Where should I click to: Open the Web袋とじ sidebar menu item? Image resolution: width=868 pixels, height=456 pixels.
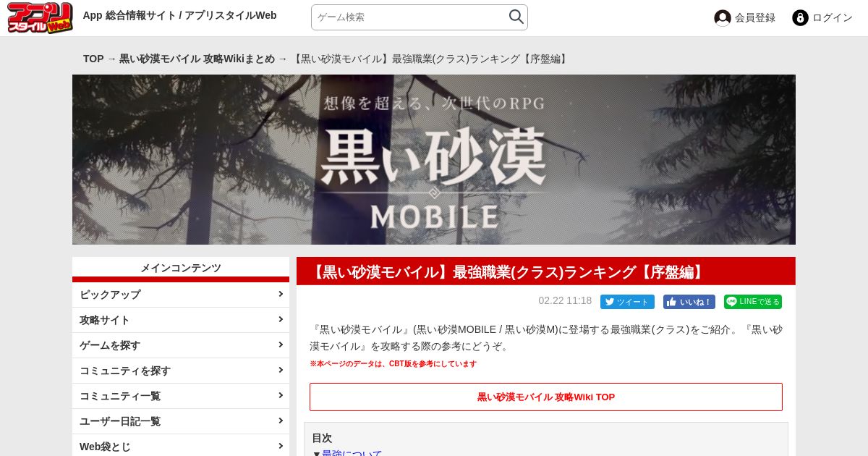coord(181,447)
